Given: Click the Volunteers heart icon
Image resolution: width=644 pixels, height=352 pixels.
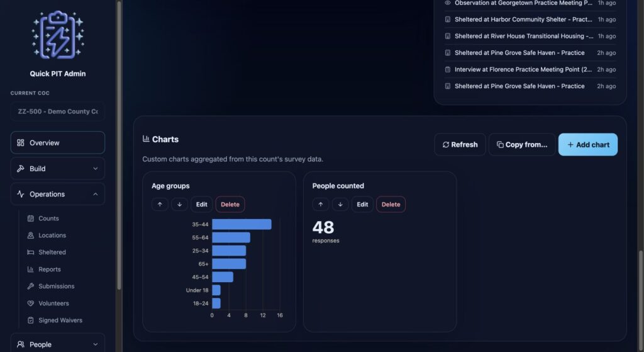Looking at the screenshot, I should 30,303.
